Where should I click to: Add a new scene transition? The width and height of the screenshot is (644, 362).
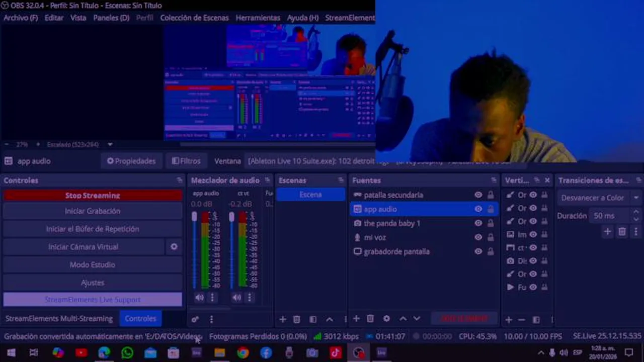click(608, 232)
